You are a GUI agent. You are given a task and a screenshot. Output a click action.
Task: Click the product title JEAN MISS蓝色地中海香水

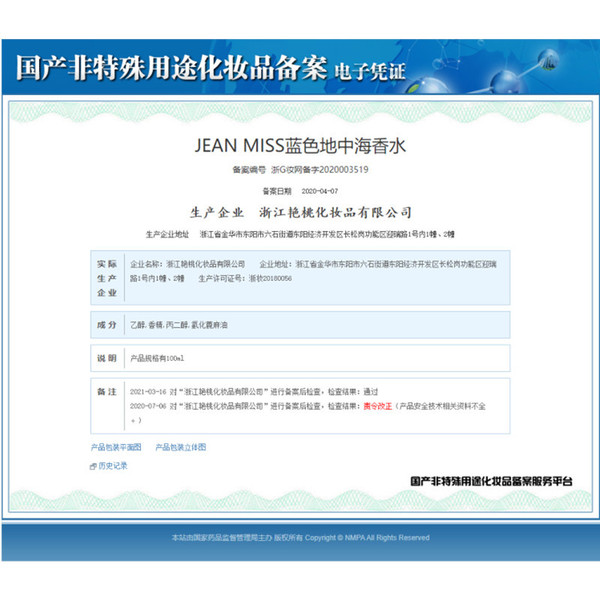[300, 146]
